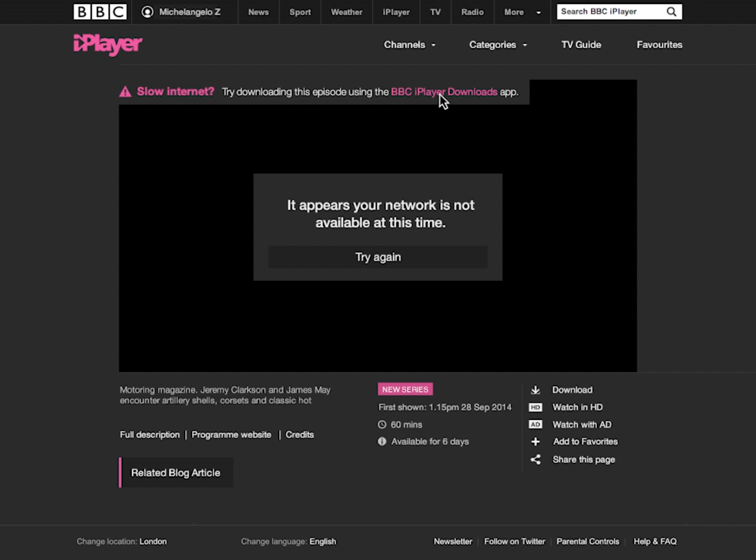The height and width of the screenshot is (560, 756).
Task: Click the Slow internet warning triangle icon
Action: [x=125, y=92]
